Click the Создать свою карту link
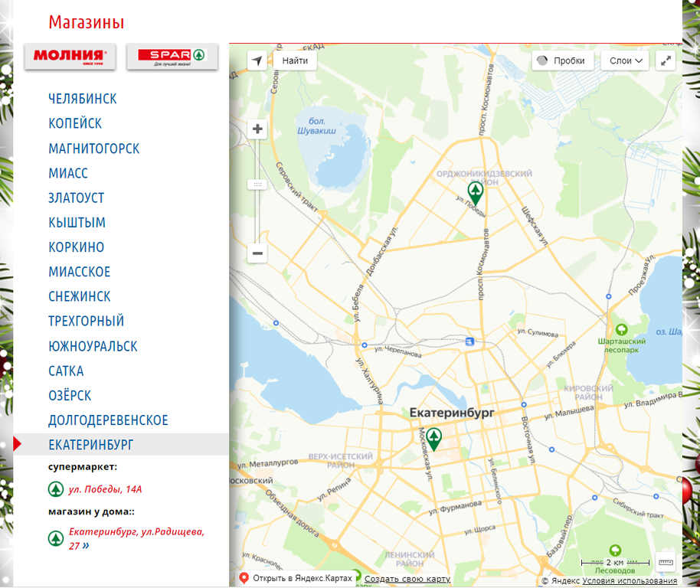The image size is (700, 588). (x=407, y=579)
